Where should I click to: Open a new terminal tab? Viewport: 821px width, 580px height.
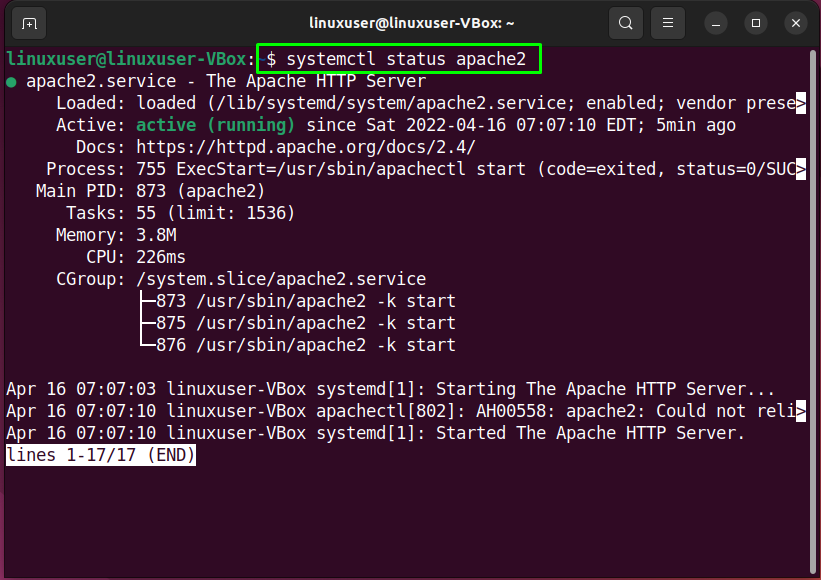pyautogui.click(x=27, y=22)
